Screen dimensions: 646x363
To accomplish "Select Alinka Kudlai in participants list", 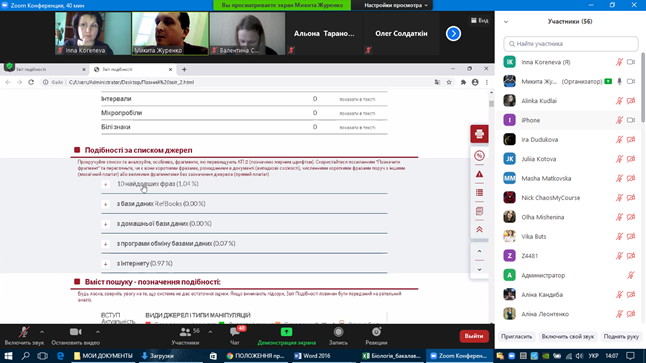I will pyautogui.click(x=569, y=101).
